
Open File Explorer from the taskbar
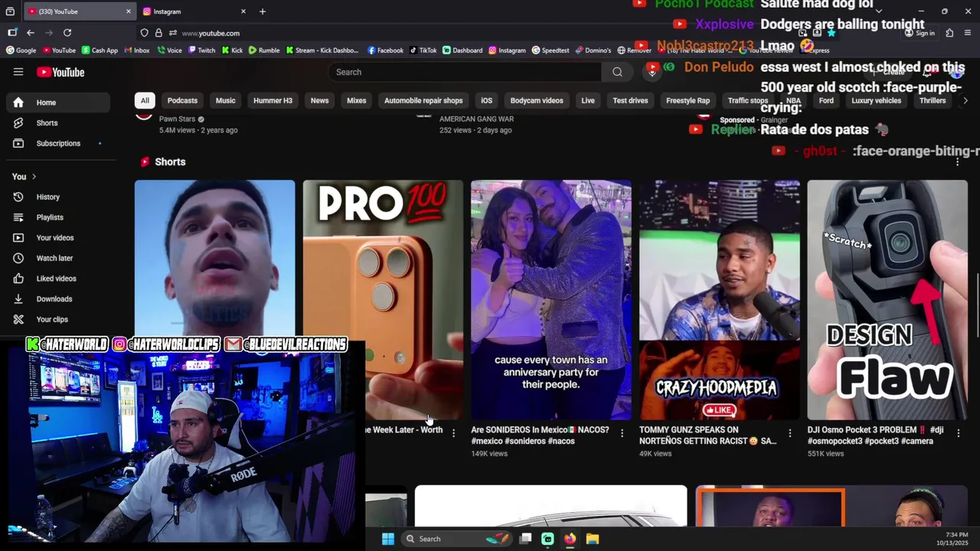[593, 539]
